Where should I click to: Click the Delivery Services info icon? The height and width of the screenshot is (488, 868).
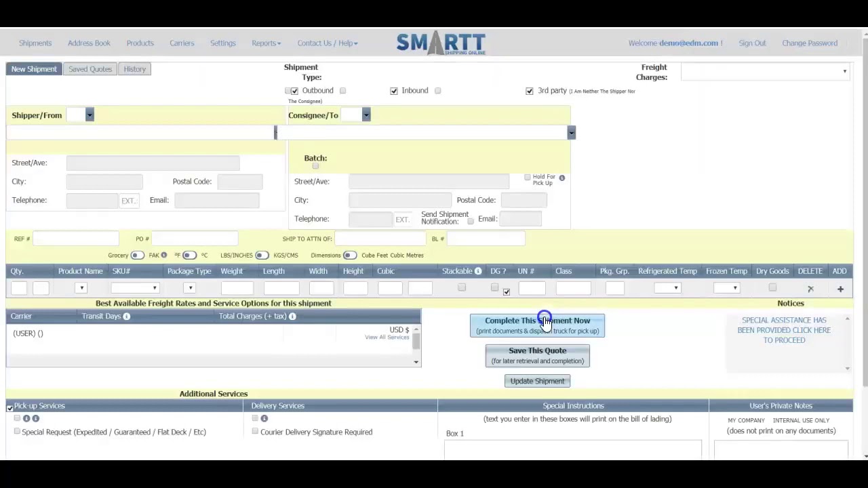pyautogui.click(x=264, y=418)
